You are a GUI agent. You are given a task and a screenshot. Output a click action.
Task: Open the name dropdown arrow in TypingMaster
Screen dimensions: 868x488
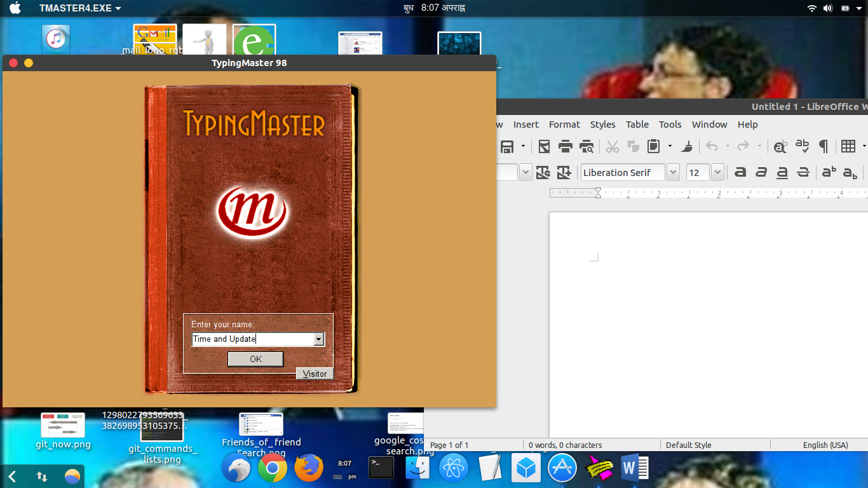(x=319, y=339)
